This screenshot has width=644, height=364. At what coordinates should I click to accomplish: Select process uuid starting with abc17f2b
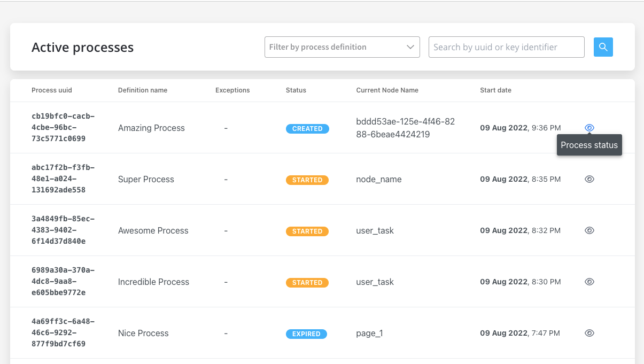[x=63, y=179]
